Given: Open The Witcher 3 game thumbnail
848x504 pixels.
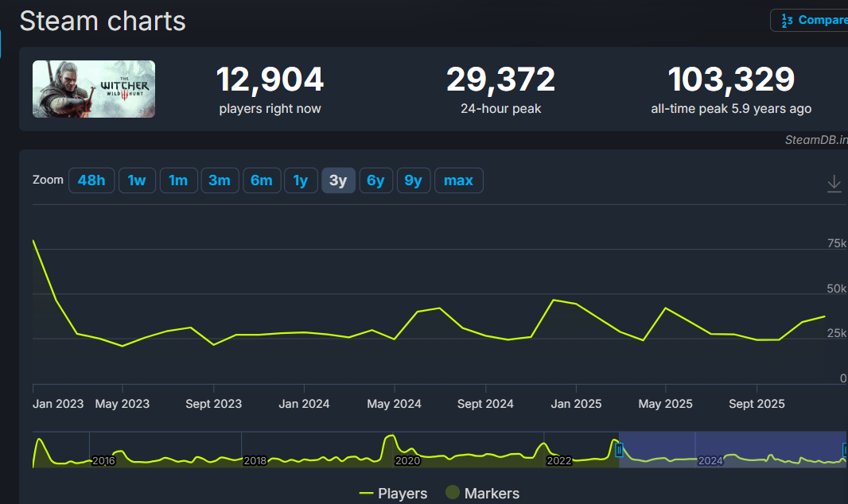Looking at the screenshot, I should [94, 89].
